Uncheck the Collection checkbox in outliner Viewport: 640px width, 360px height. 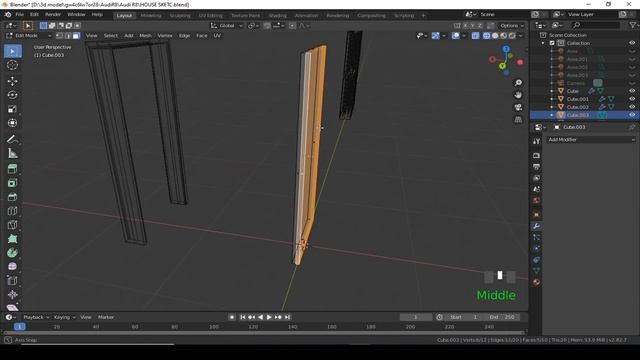coord(552,43)
